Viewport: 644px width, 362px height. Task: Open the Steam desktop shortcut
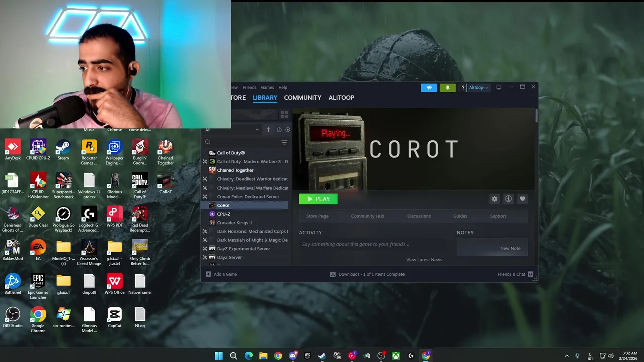[63, 150]
